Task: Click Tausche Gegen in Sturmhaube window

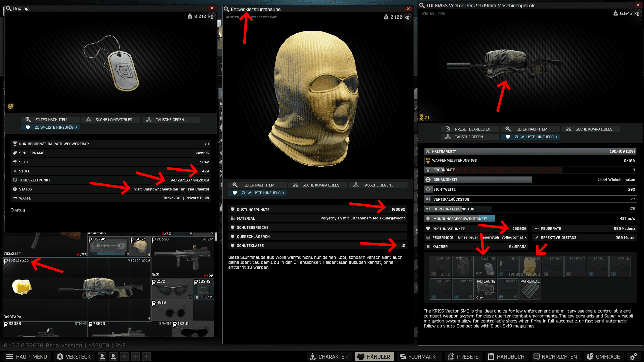Action: [378, 185]
